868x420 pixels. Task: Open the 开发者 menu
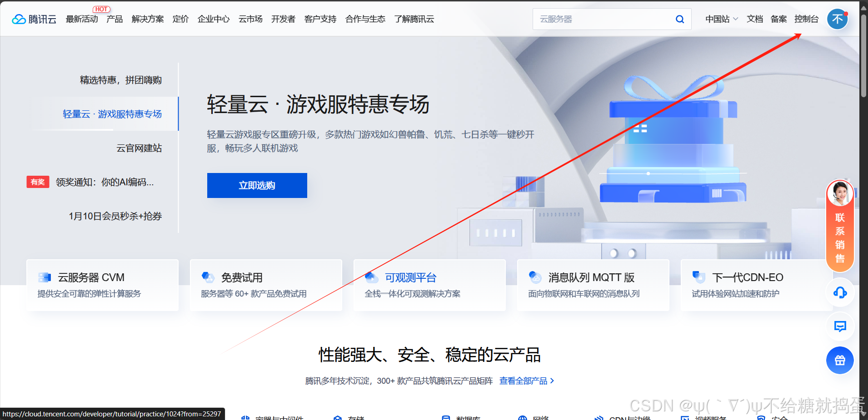pyautogui.click(x=283, y=19)
